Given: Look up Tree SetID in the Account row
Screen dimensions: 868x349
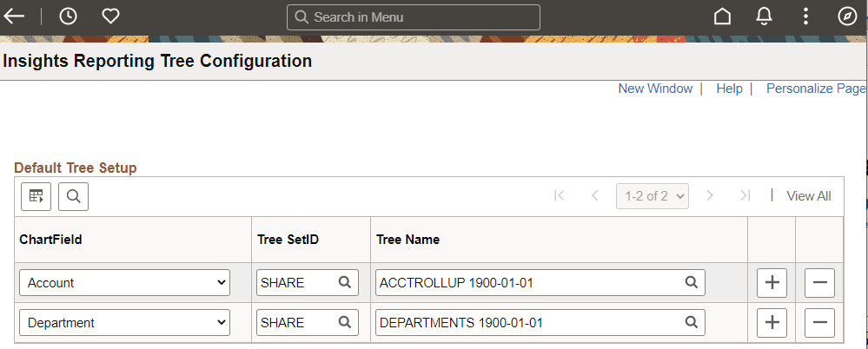Looking at the screenshot, I should tap(345, 283).
